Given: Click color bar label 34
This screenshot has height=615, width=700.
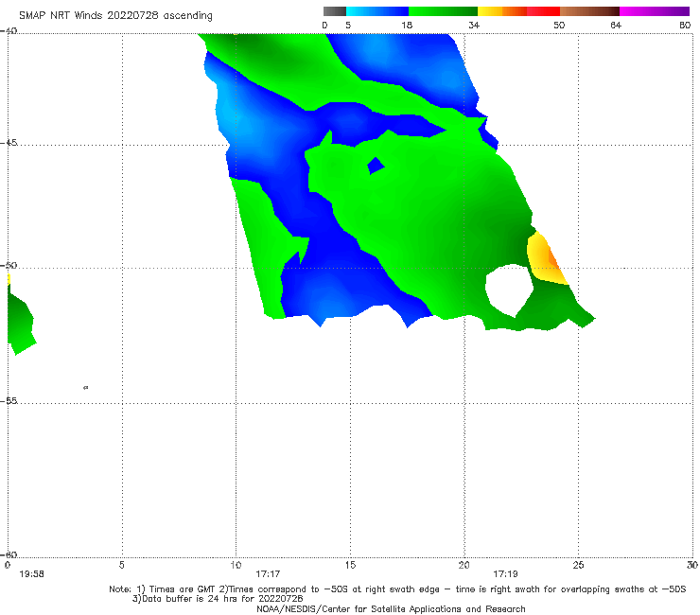Looking at the screenshot, I should [x=474, y=25].
